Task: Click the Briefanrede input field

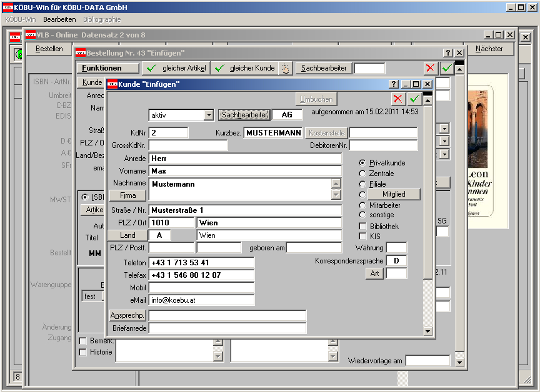Action: pos(227,328)
